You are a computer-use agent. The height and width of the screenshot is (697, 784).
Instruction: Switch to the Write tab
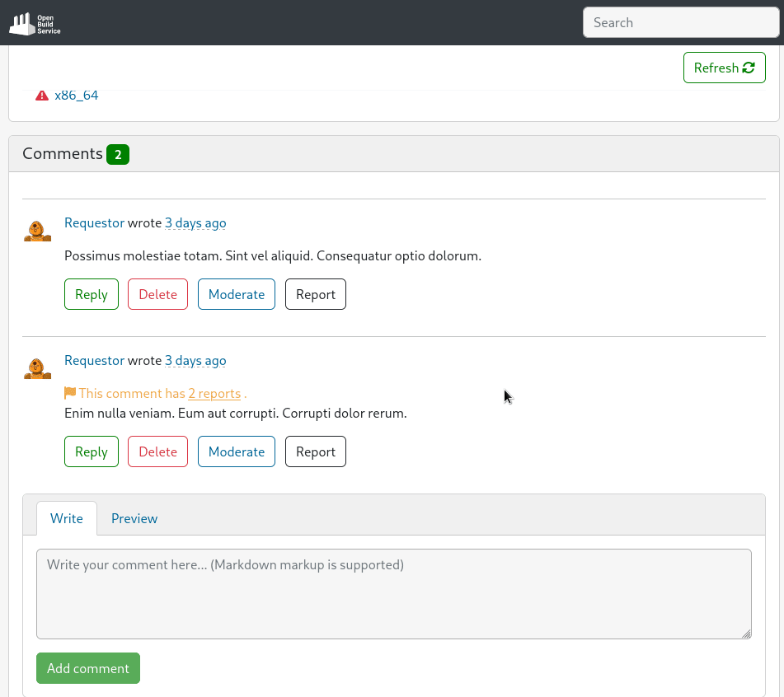click(x=67, y=518)
